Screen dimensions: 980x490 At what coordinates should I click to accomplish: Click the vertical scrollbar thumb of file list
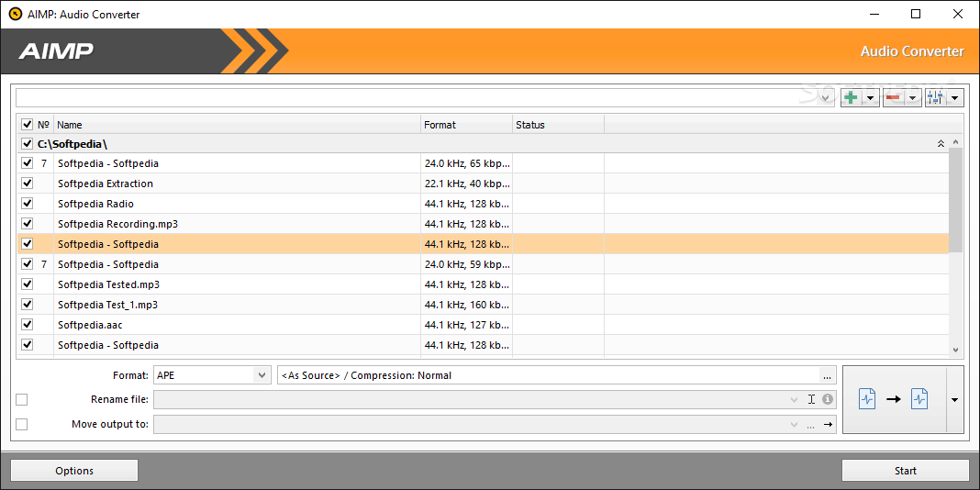click(x=955, y=201)
